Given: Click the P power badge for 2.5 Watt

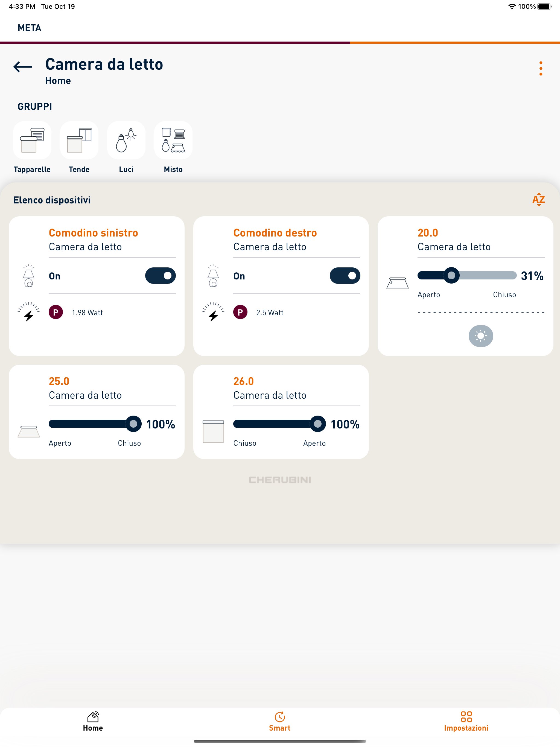Looking at the screenshot, I should (240, 312).
